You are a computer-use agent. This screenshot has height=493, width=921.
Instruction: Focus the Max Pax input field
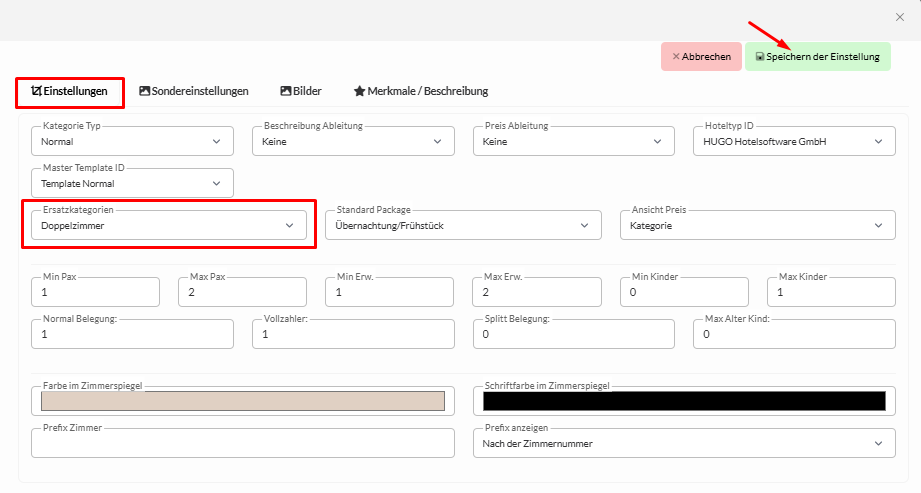tap(242, 292)
